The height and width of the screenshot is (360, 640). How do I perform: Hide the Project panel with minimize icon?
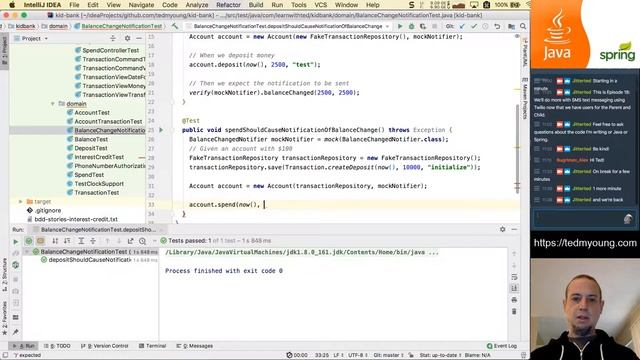pyautogui.click(x=139, y=38)
